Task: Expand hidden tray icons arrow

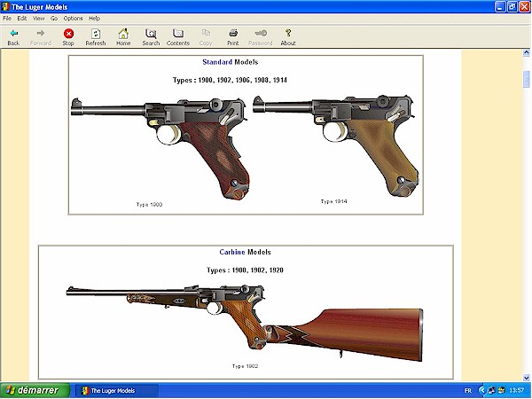Action: pos(482,391)
